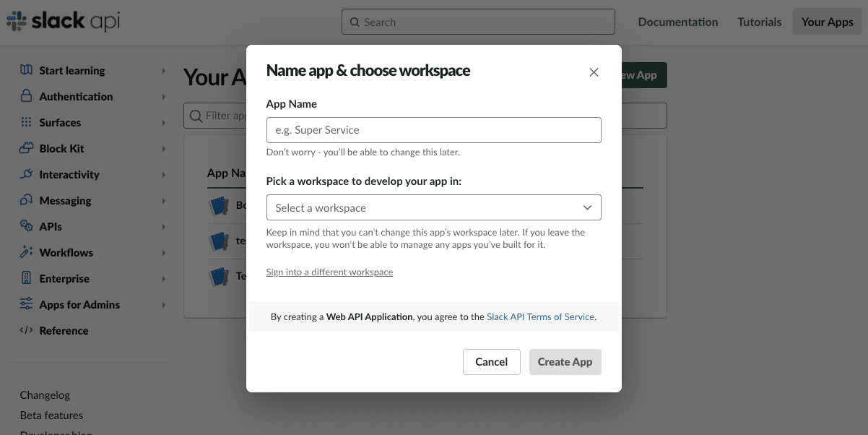Close the Name app dialog with X

(594, 72)
